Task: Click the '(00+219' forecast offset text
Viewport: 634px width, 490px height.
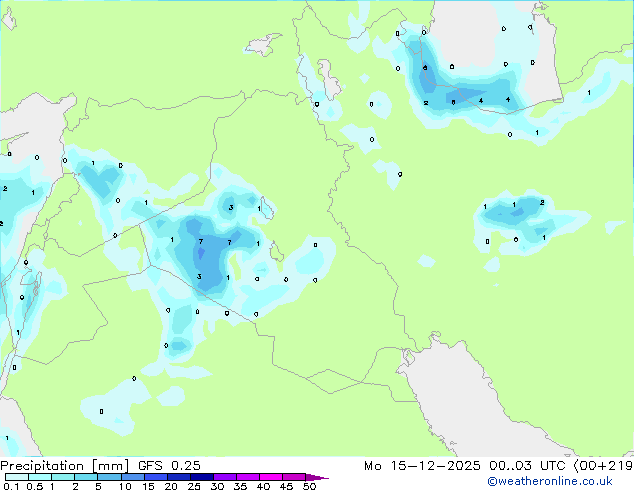Action: 602,466
